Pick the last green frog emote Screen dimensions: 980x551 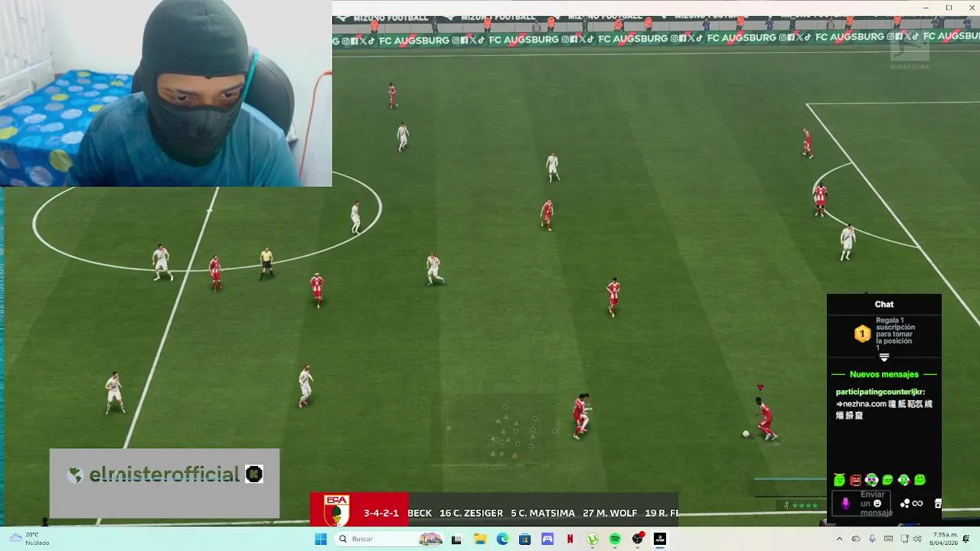coord(920,480)
